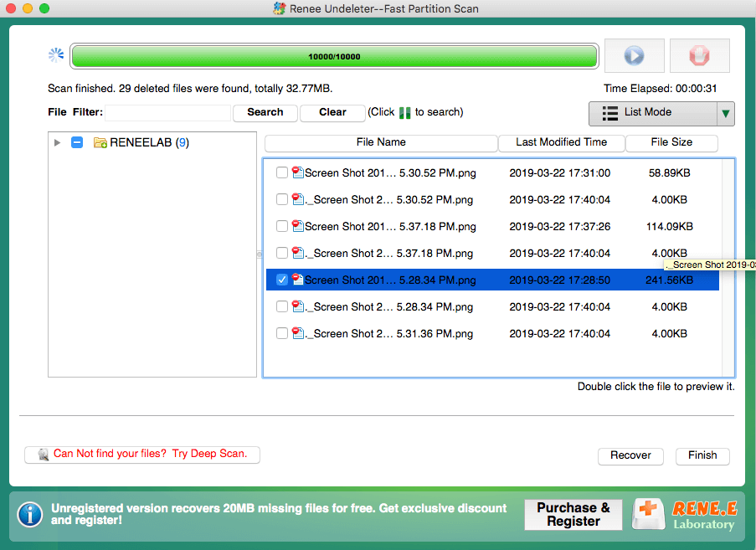Screen dimensions: 756x550
Task: Click file icon of Screen Shot 201… 5.28.34 PM.png
Action: pos(297,280)
